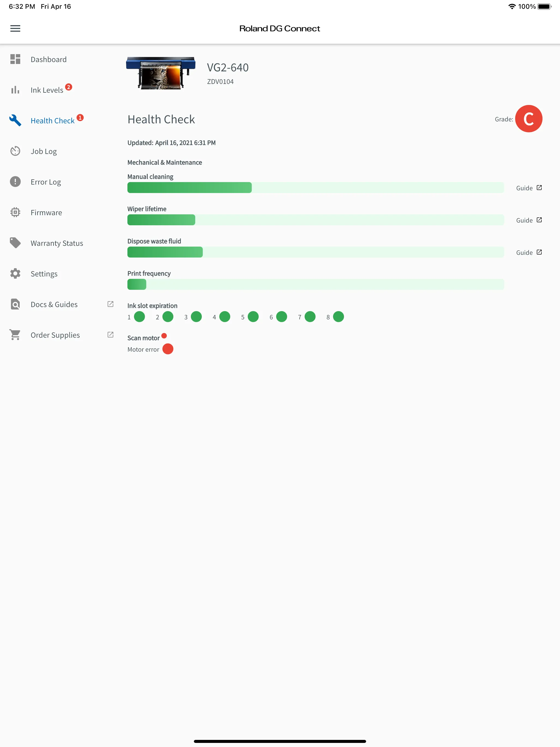Click the Health Check wrench icon
This screenshot has width=560, height=747.
[15, 120]
